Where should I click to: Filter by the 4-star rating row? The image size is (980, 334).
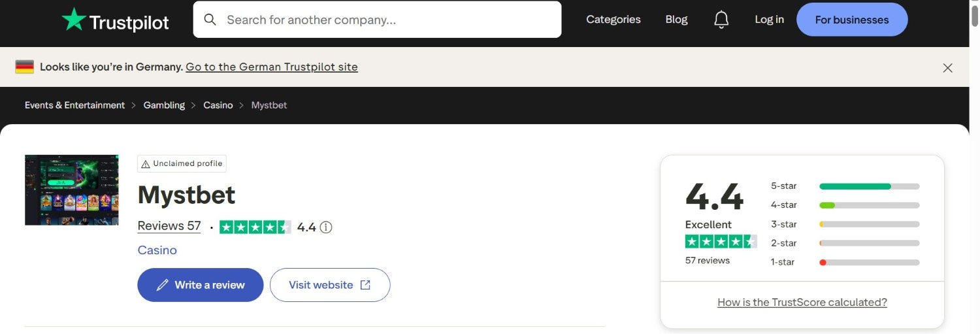tap(845, 205)
